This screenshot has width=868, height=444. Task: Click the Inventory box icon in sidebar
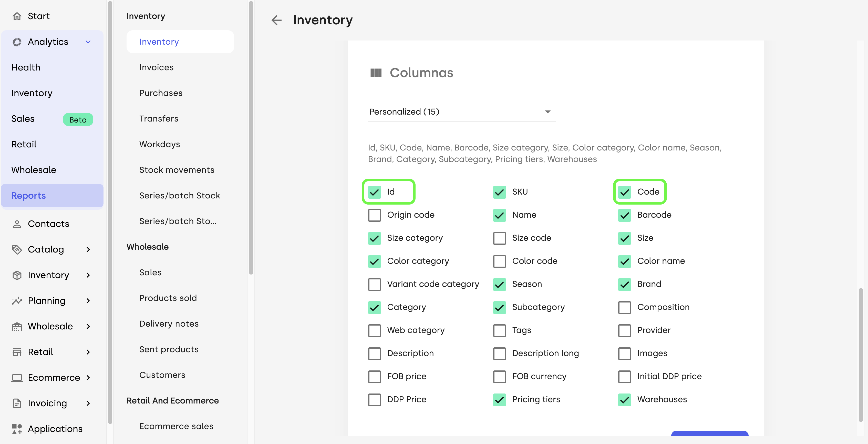click(x=17, y=275)
